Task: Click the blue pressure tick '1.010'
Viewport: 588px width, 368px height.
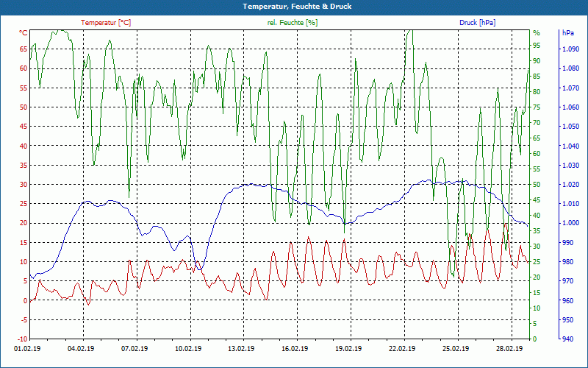Action: [570, 204]
